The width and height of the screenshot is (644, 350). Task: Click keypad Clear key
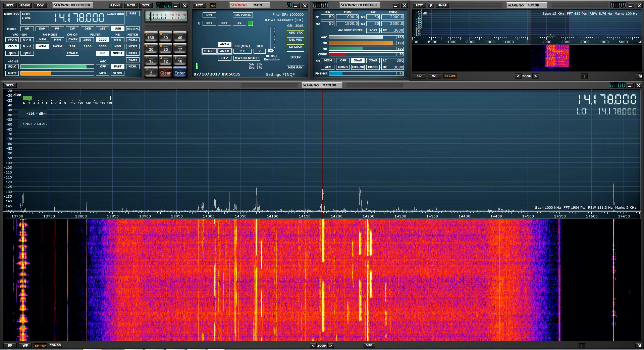point(165,72)
